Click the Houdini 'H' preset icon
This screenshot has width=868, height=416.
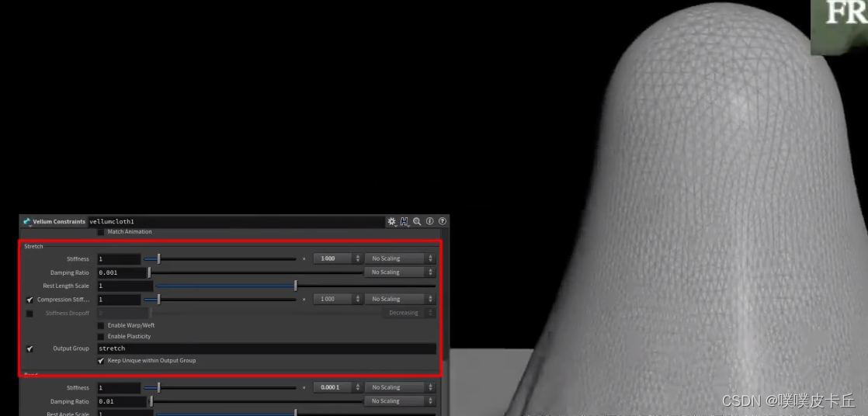(404, 221)
